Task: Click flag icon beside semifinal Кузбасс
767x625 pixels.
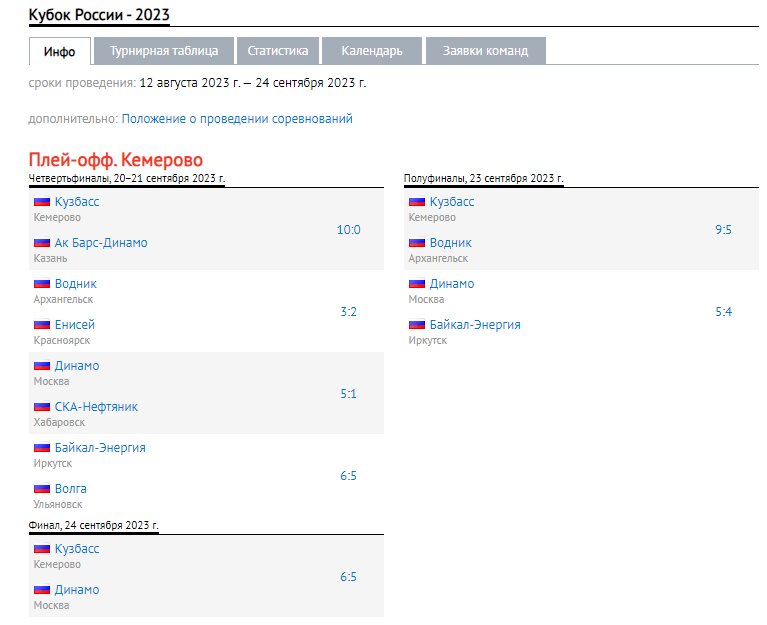Action: (417, 202)
